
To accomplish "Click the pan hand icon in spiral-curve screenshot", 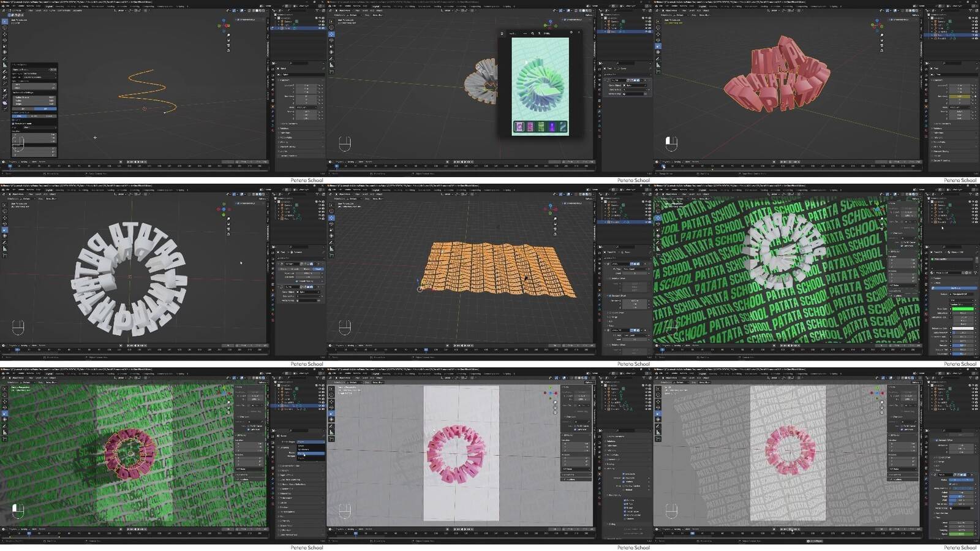I will [x=228, y=40].
